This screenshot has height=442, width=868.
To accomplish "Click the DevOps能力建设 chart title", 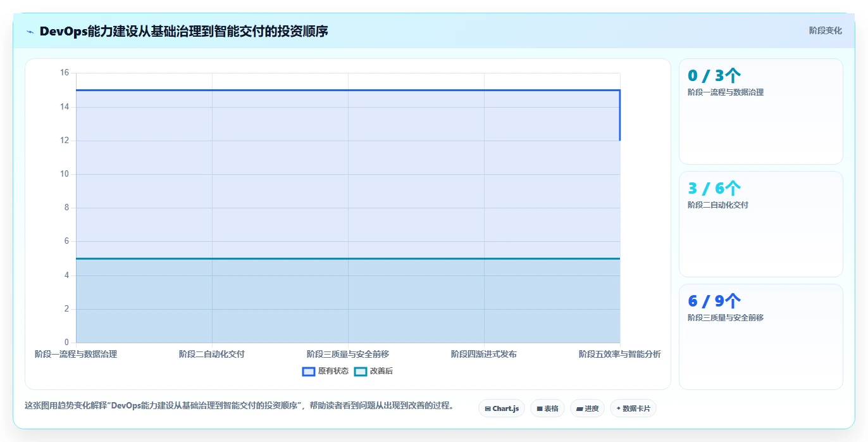I will click(x=184, y=31).
